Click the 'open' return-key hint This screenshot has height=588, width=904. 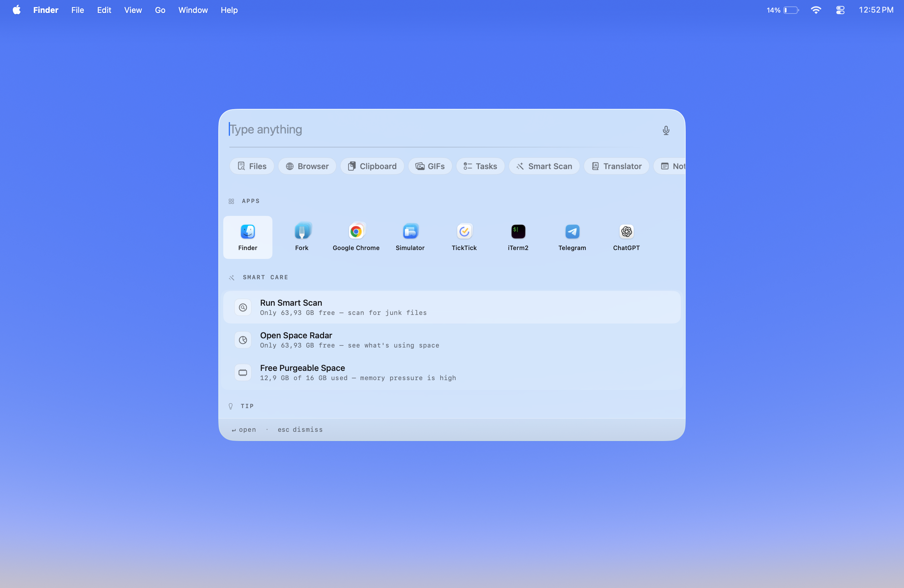click(244, 430)
